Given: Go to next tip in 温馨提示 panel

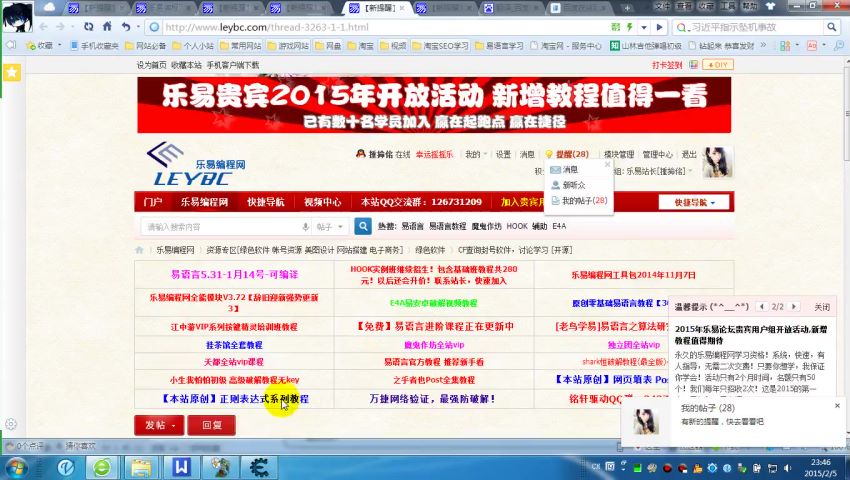Looking at the screenshot, I should pos(794,306).
